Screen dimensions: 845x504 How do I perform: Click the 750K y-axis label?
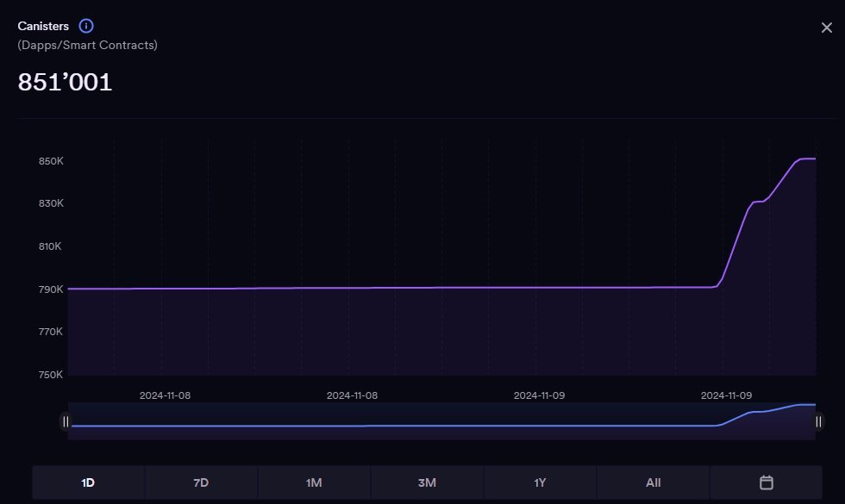pyautogui.click(x=52, y=375)
